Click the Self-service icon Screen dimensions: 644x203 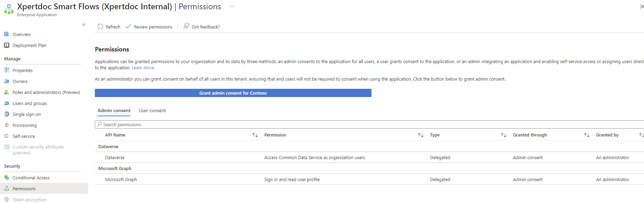coord(7,136)
